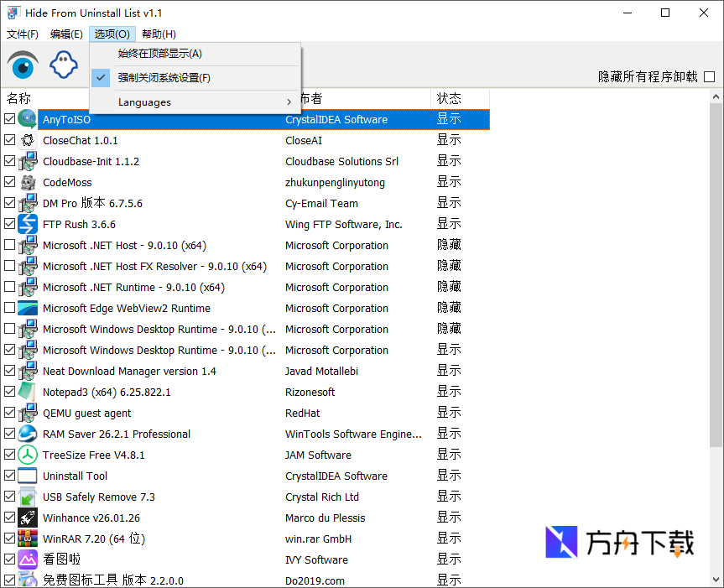Click the USB Safely Remove icon

[x=28, y=497]
